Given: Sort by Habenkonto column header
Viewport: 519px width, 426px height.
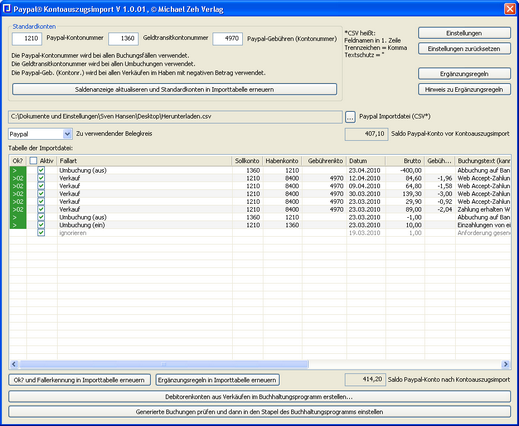Looking at the screenshot, I should 282,161.
